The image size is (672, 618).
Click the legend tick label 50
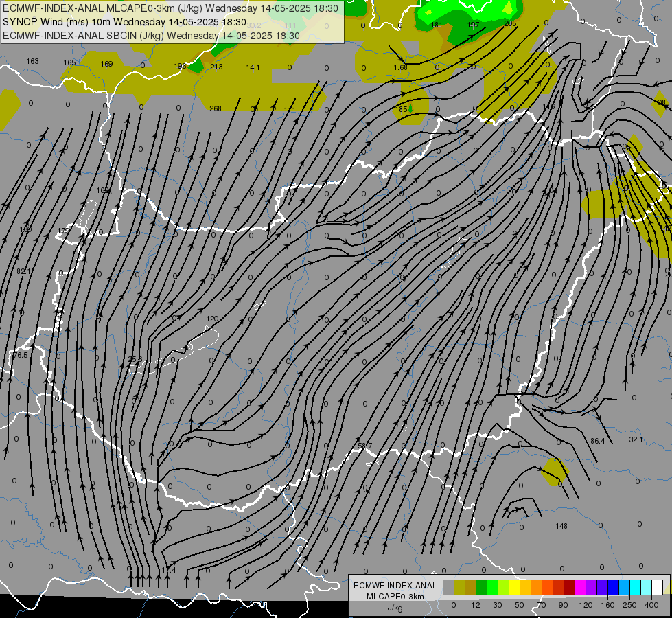click(x=520, y=605)
